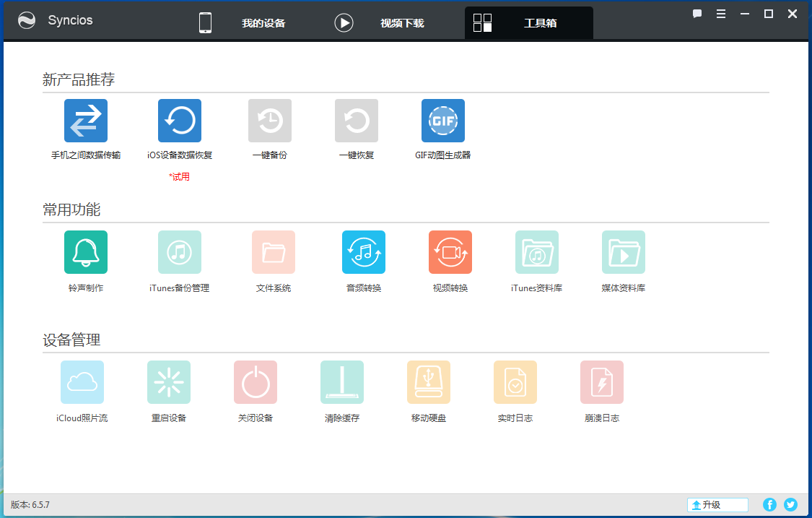Open the GIF动图生成器 GIF maker
The image size is (812, 518).
442,121
